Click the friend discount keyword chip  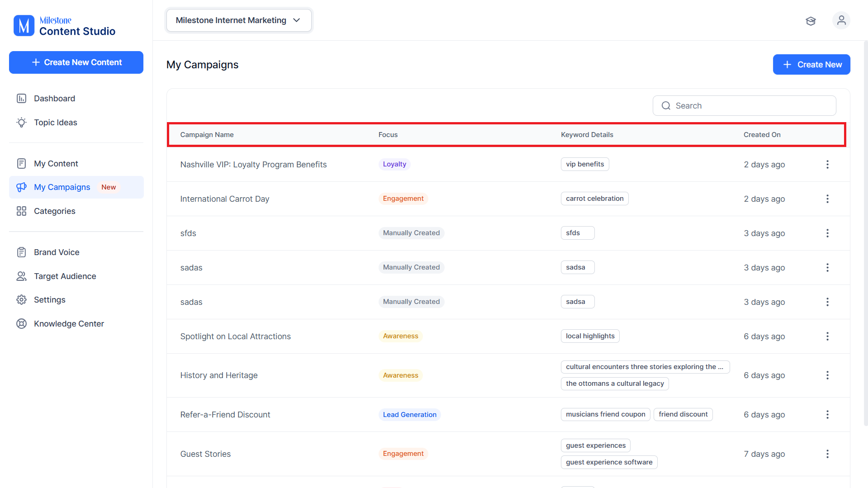click(x=683, y=414)
